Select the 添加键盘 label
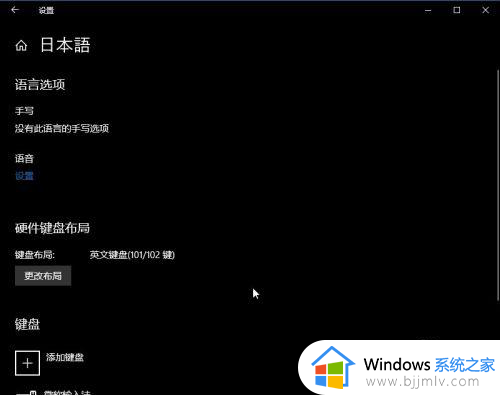This screenshot has height=395, width=500. point(65,357)
